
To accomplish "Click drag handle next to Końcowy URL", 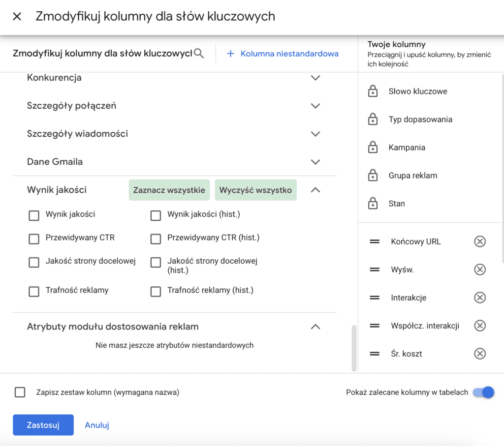I will (375, 241).
